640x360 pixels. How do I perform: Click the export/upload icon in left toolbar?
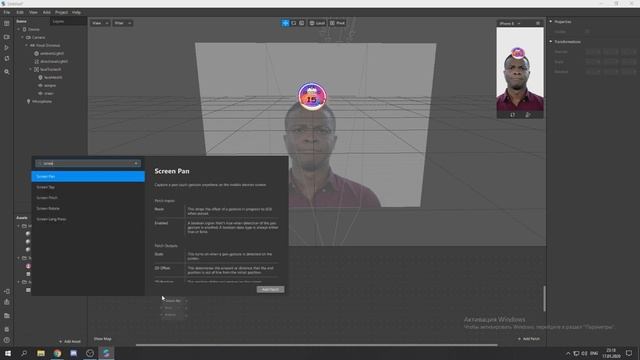tap(7, 302)
